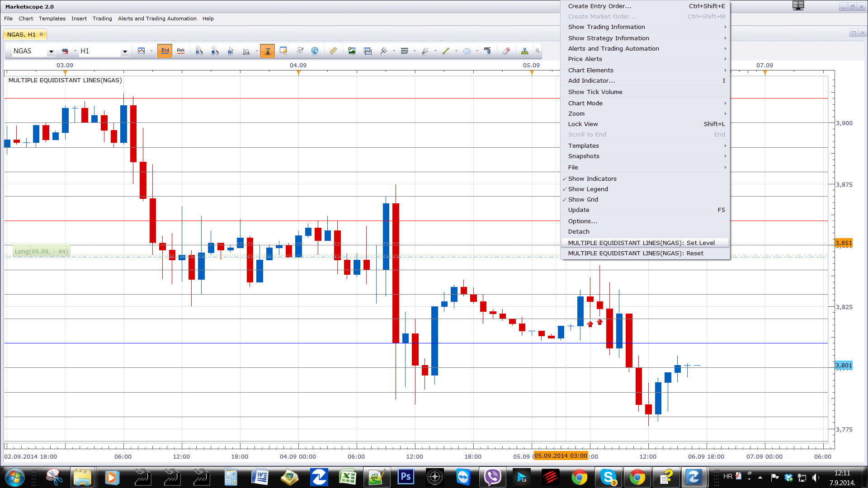Screen dimensions: 868x488
Task: Select the ruler measurement tool
Action: click(x=333, y=51)
